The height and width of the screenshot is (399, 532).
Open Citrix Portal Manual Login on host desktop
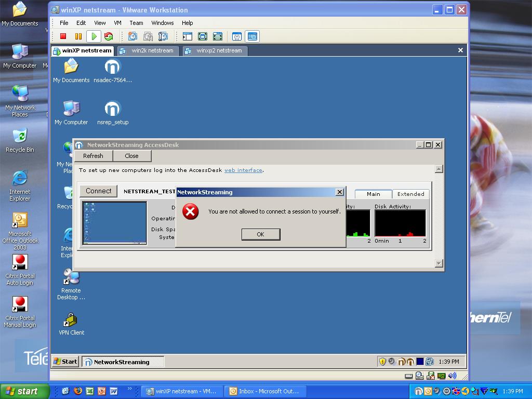coord(20,312)
